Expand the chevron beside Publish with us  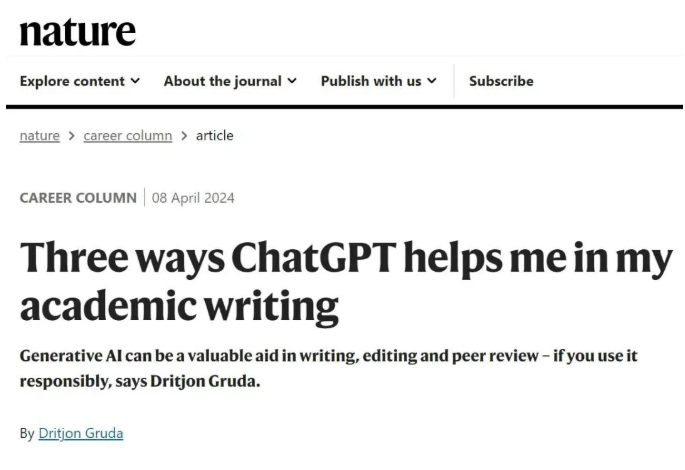click(432, 81)
